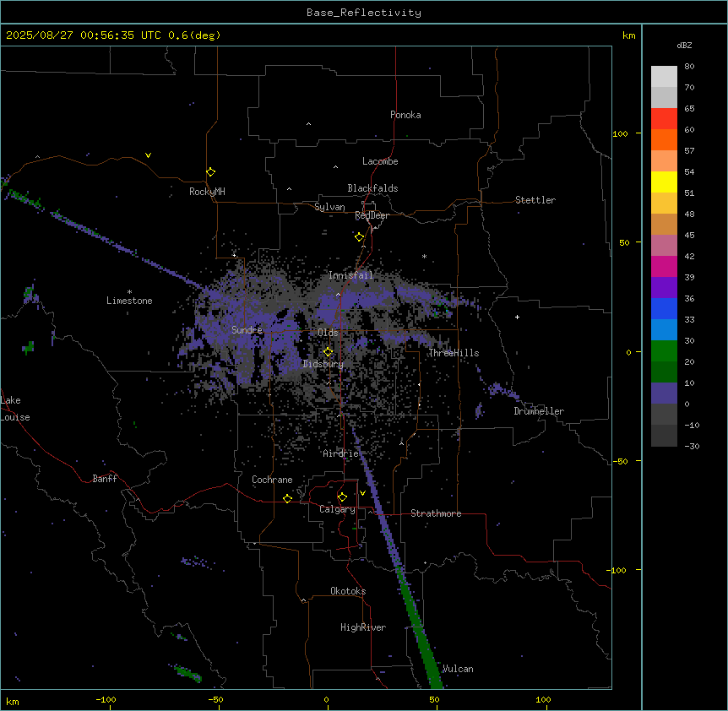Click the yellow V marker northwest of RockyMH
The width and height of the screenshot is (728, 711).
148,155
